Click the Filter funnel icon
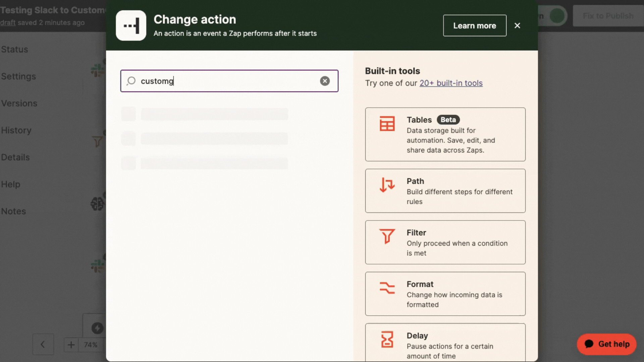This screenshot has width=644, height=362. 387,236
